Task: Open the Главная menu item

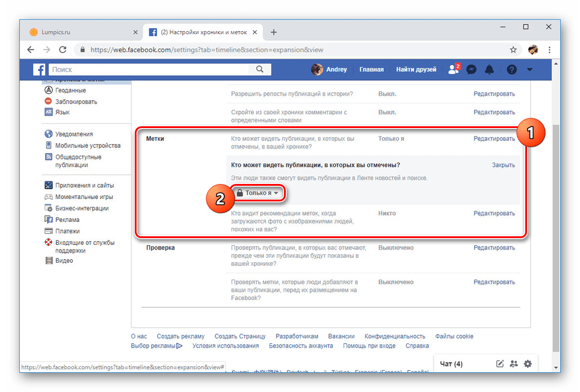Action: click(371, 69)
